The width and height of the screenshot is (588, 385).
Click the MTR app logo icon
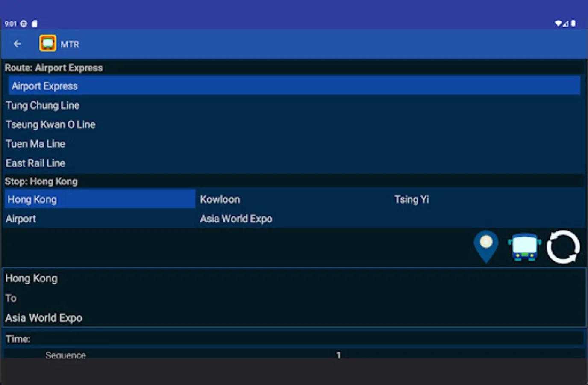[x=47, y=44]
